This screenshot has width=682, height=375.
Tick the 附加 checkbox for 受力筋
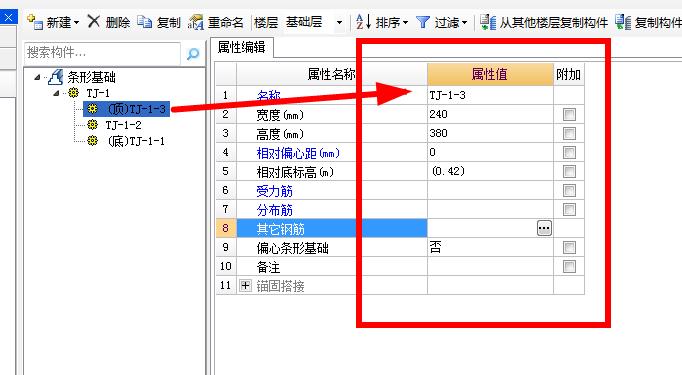pos(569,190)
